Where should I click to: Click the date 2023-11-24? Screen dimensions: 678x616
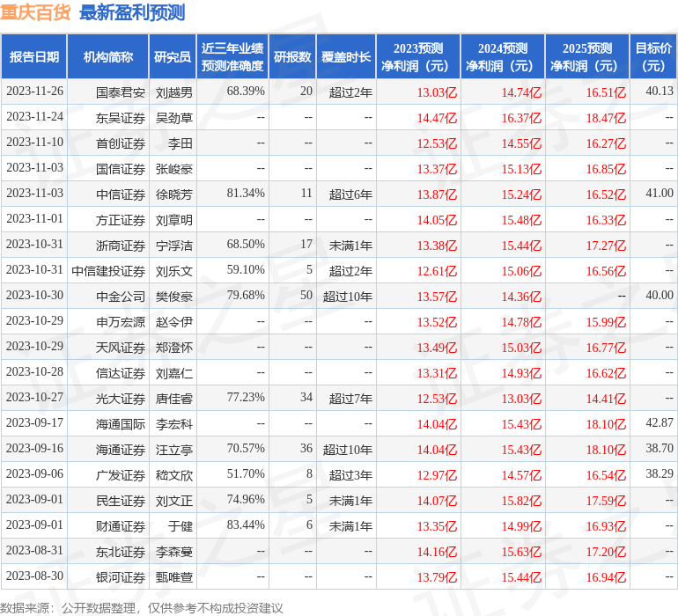pos(34,116)
